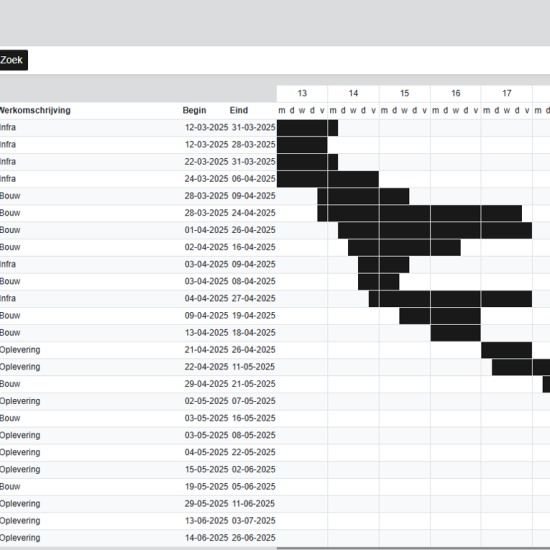Image resolution: width=550 pixels, height=550 pixels.
Task: Click the Werkomschrijving column header
Action: click(35, 110)
